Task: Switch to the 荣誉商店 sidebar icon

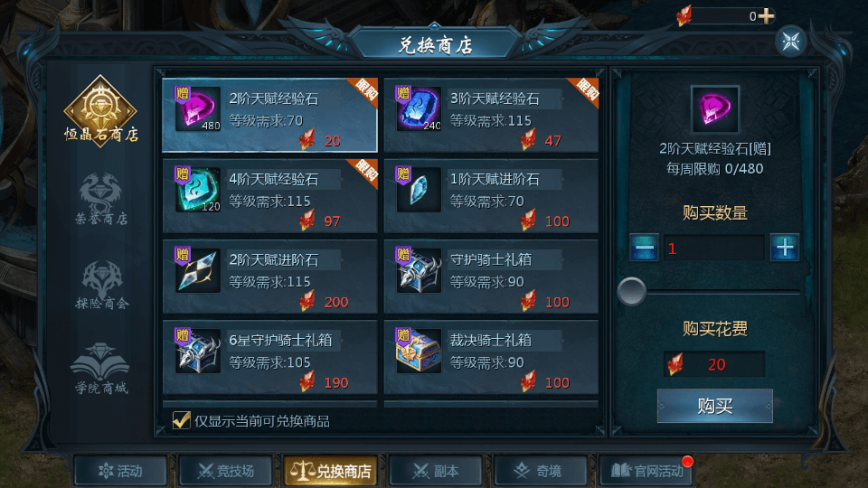Action: [x=101, y=199]
